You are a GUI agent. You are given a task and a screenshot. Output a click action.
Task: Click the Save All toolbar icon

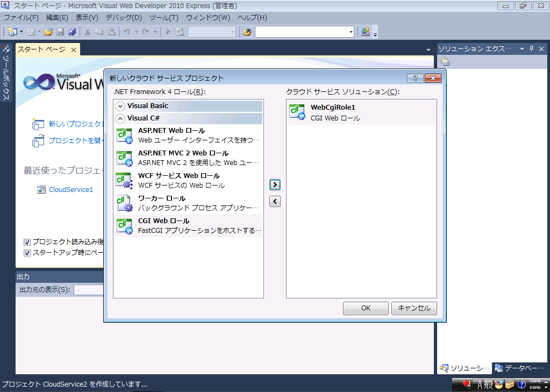coord(72,32)
